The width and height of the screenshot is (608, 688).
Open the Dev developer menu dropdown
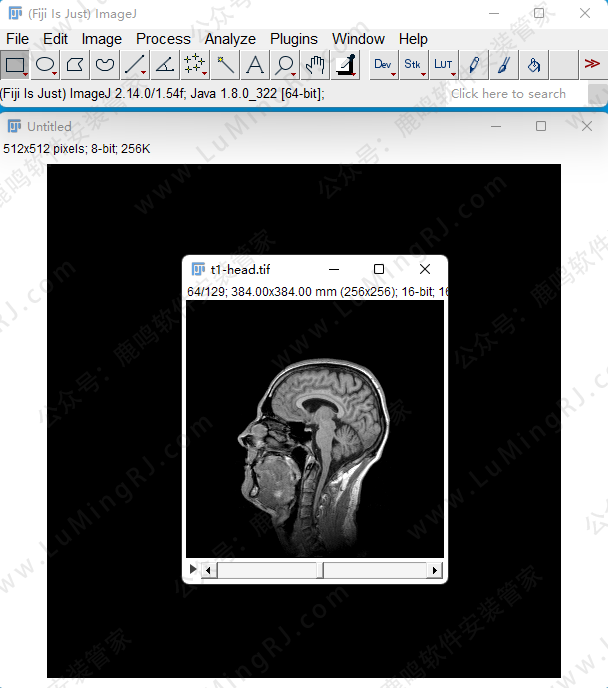383,65
